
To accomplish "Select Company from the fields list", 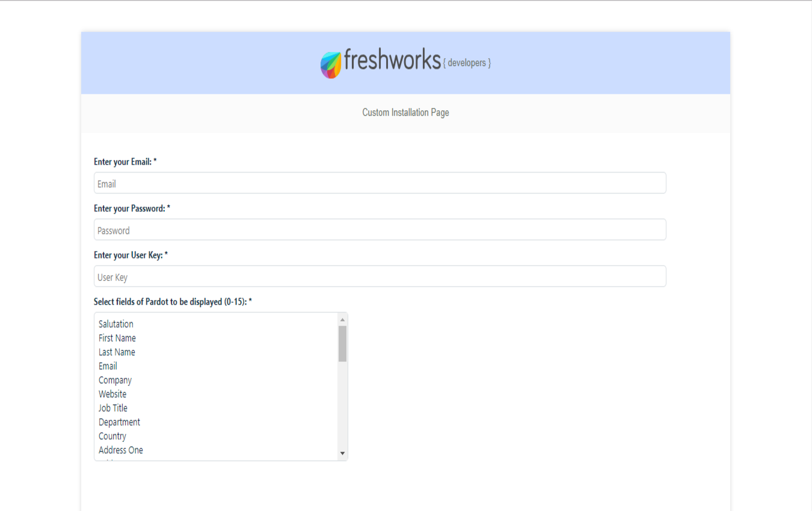I will (114, 380).
